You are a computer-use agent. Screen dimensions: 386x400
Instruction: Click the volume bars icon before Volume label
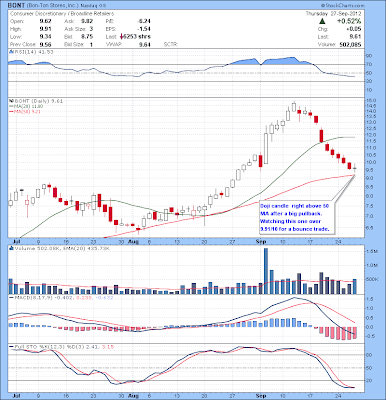10,248
